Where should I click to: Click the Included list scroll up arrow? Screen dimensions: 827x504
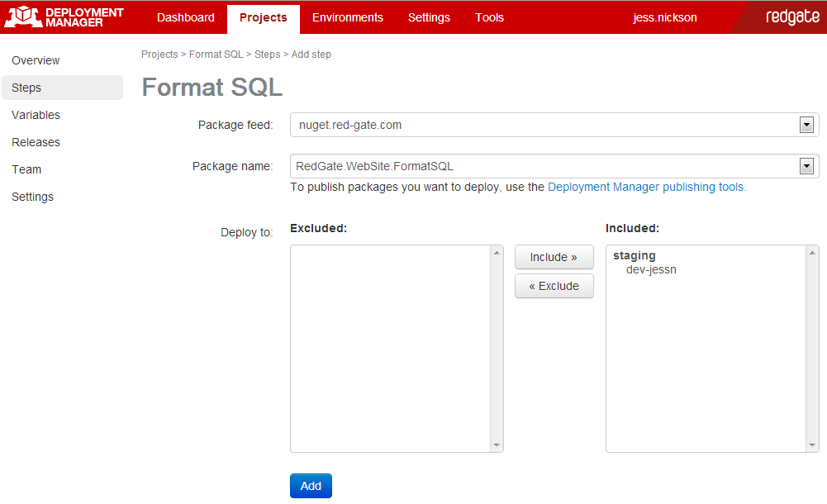812,254
